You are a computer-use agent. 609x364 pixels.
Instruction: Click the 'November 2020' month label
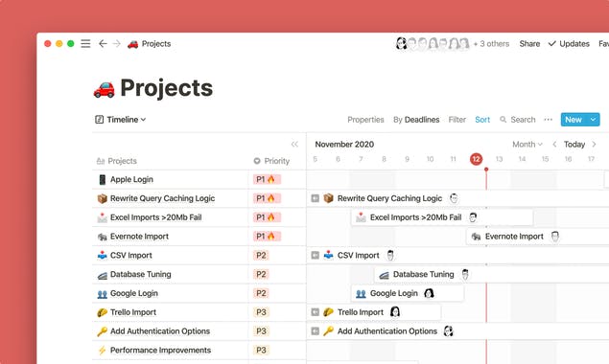coord(344,145)
